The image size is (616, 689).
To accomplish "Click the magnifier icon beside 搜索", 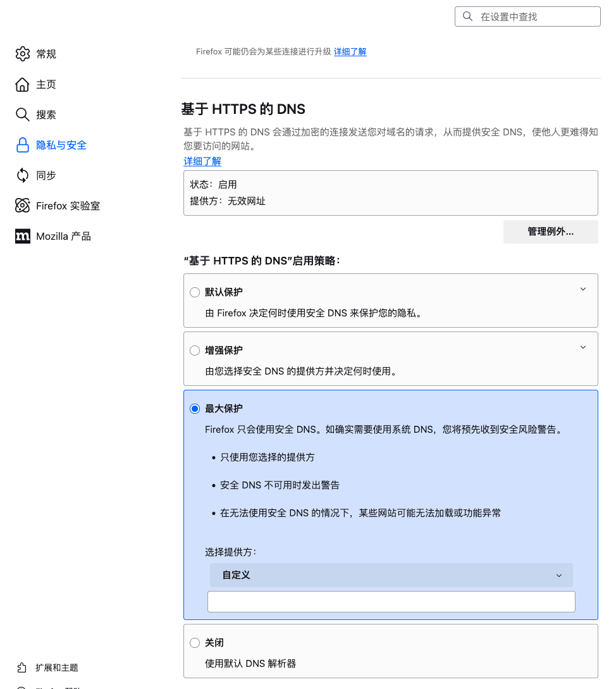I will [22, 115].
